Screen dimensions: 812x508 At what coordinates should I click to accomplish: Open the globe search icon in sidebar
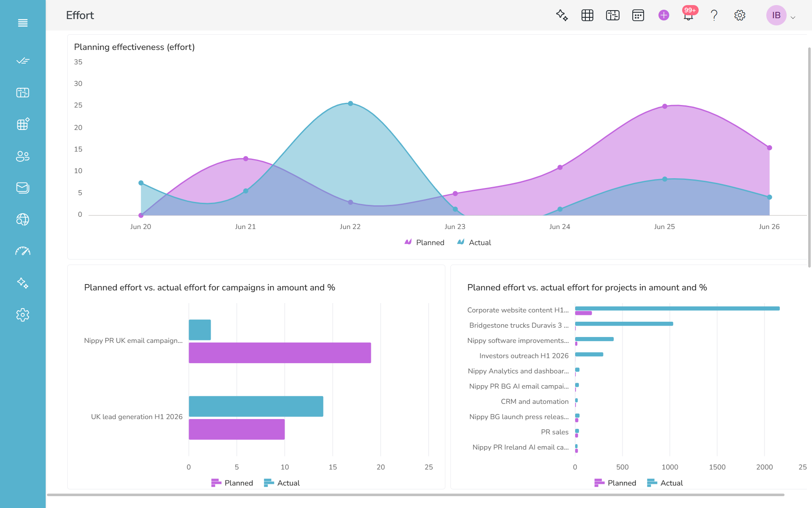23,219
